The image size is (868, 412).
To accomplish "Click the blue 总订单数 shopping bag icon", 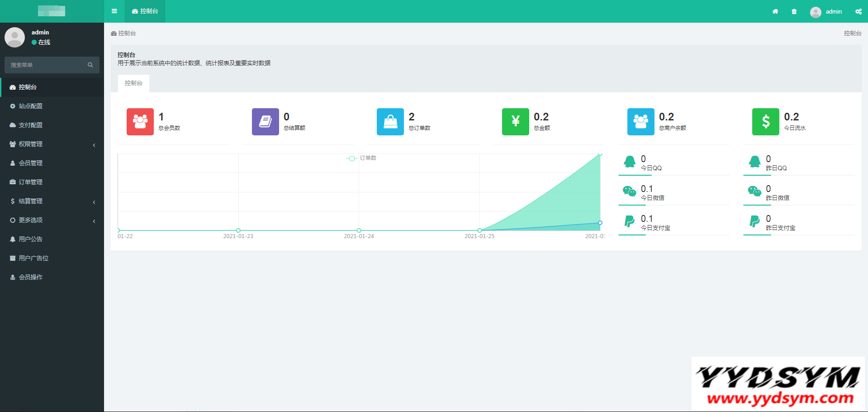I will coord(390,121).
